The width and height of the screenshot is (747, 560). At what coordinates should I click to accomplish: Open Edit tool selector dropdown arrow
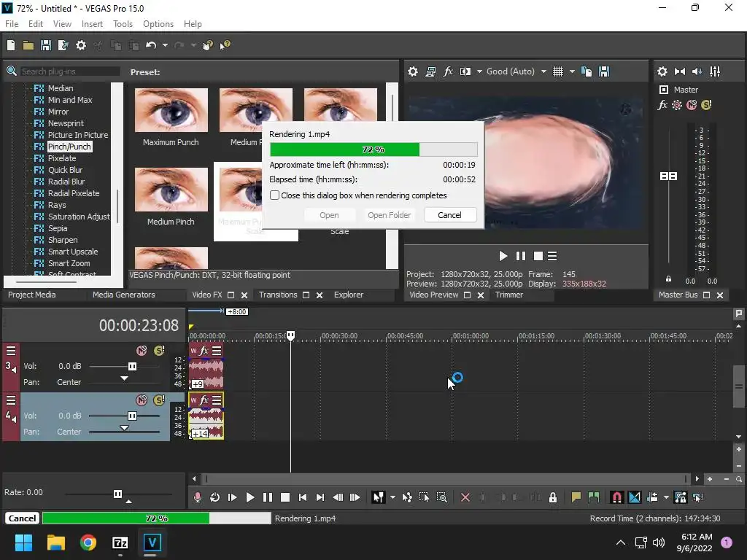pos(392,497)
